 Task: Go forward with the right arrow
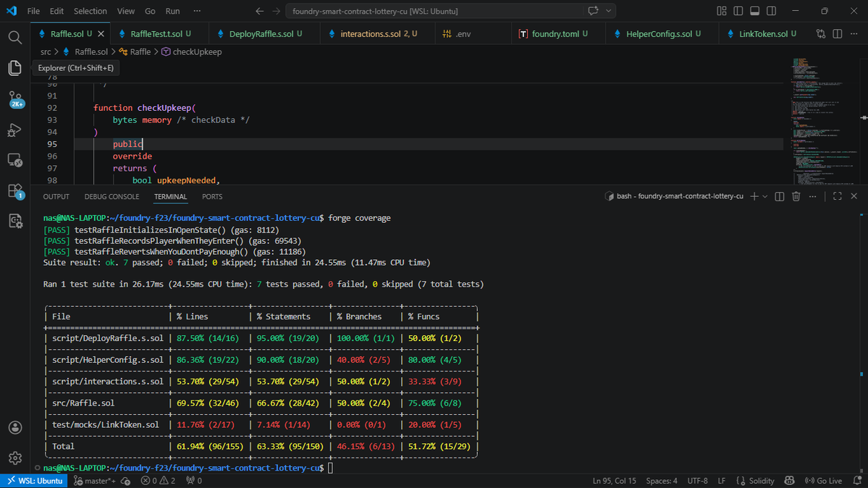point(277,11)
